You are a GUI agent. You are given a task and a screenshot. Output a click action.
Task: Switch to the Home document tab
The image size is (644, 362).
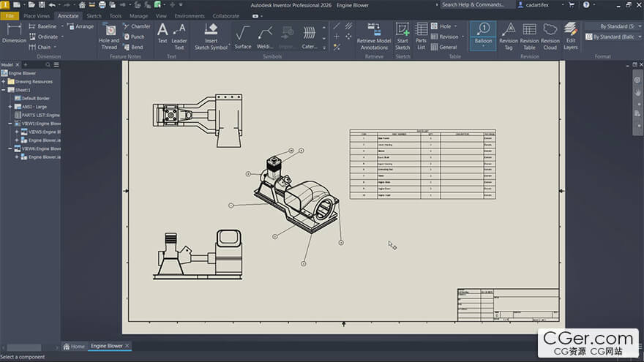[x=73, y=346]
